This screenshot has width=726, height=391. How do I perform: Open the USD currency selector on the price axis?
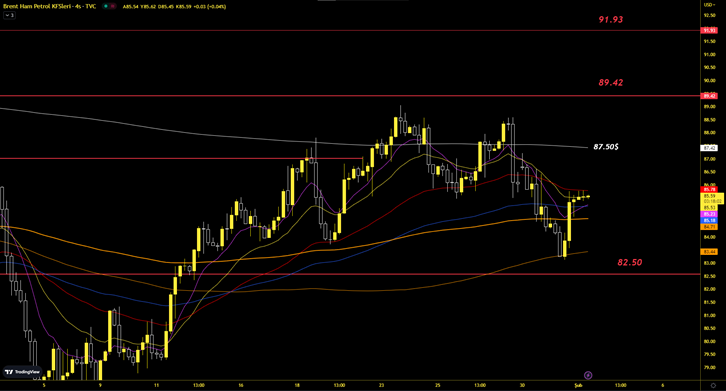(x=708, y=5)
